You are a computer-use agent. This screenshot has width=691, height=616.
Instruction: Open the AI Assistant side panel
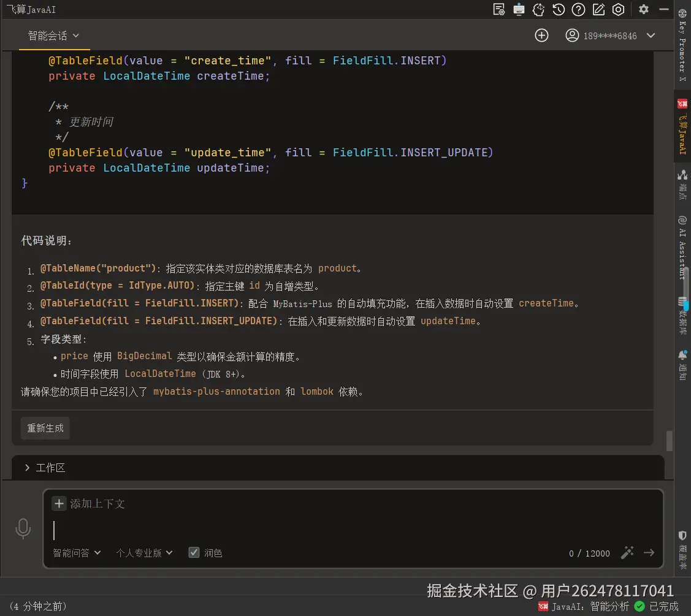(682, 248)
